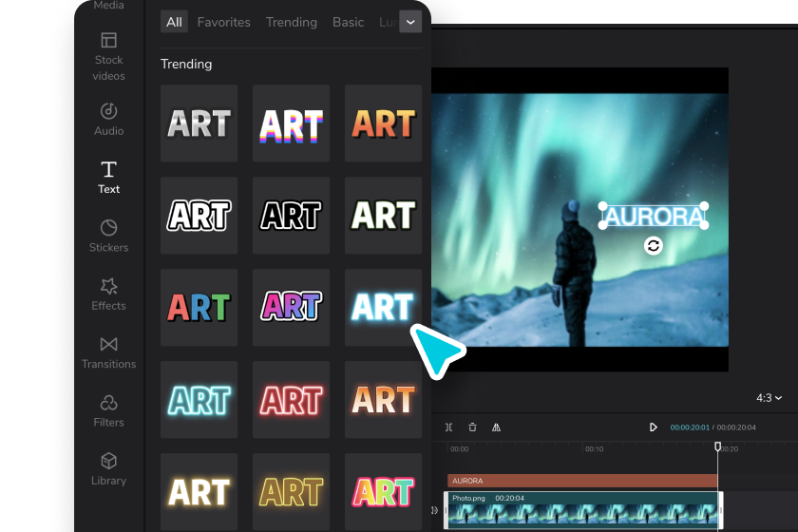Click the Trending section heading
The height and width of the screenshot is (532, 798).
click(186, 65)
